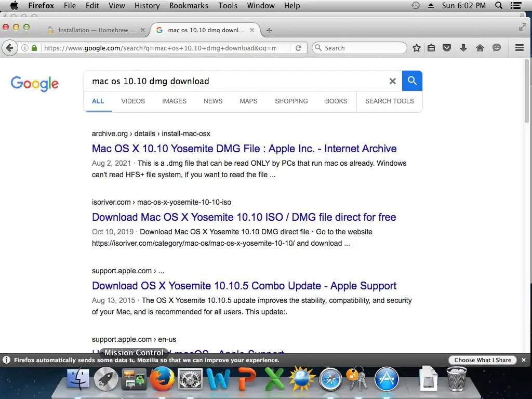Open System Preferences gear in the Dock

point(190,379)
